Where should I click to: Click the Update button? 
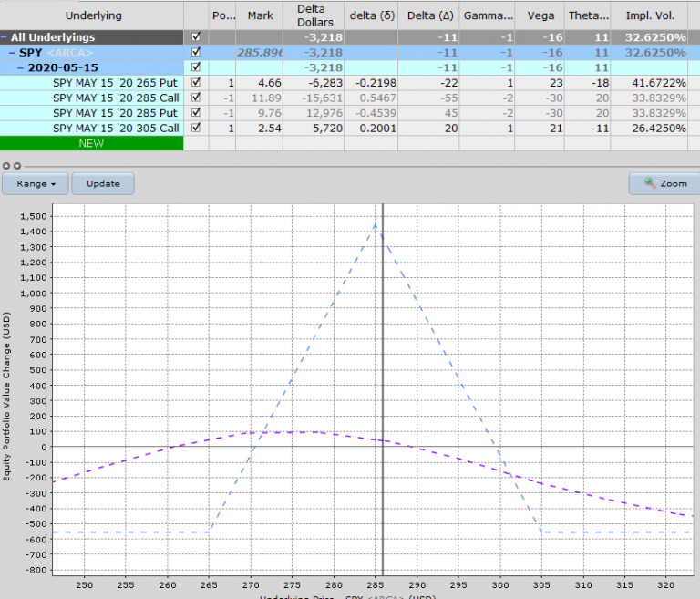(x=103, y=183)
